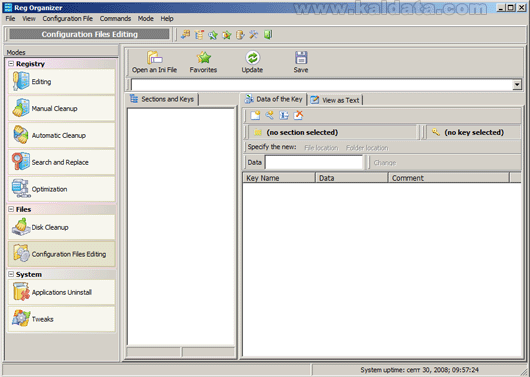The width and height of the screenshot is (530, 377).
Task: Click the toolbar icon with the red flag
Action: [199, 34]
